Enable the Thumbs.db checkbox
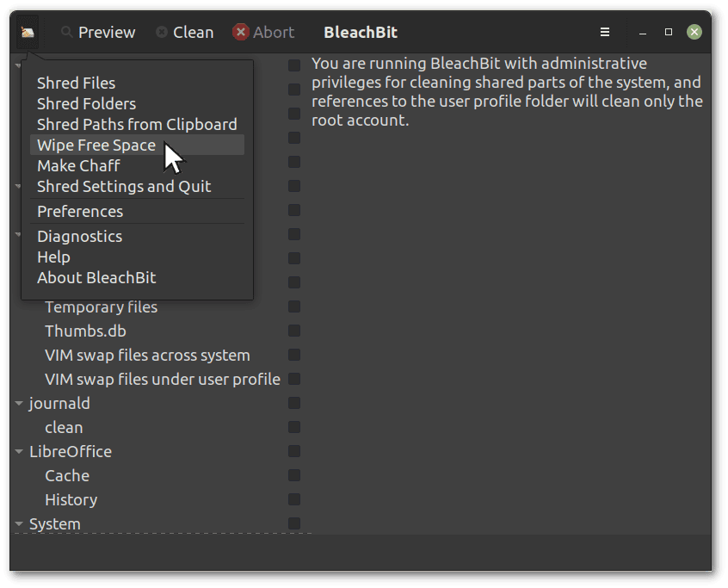Screen dimensions: 728x588 point(296,331)
